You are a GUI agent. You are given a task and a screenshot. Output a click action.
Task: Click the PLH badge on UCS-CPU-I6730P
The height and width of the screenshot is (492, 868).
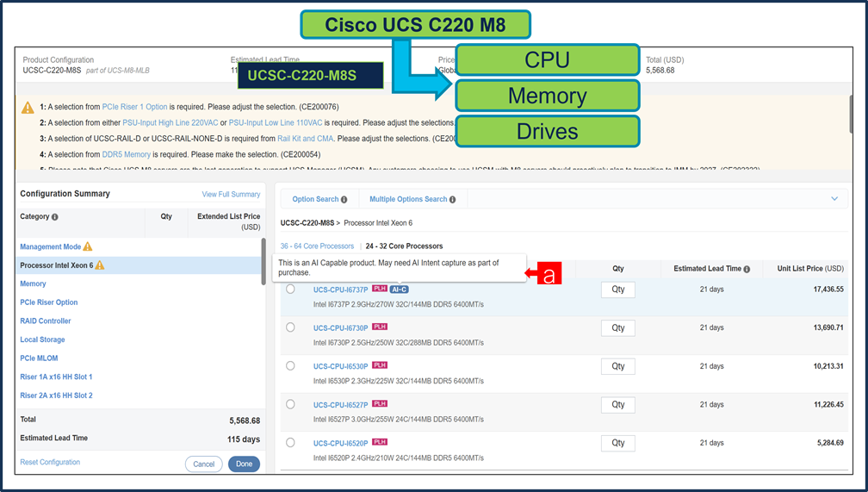[x=380, y=327]
